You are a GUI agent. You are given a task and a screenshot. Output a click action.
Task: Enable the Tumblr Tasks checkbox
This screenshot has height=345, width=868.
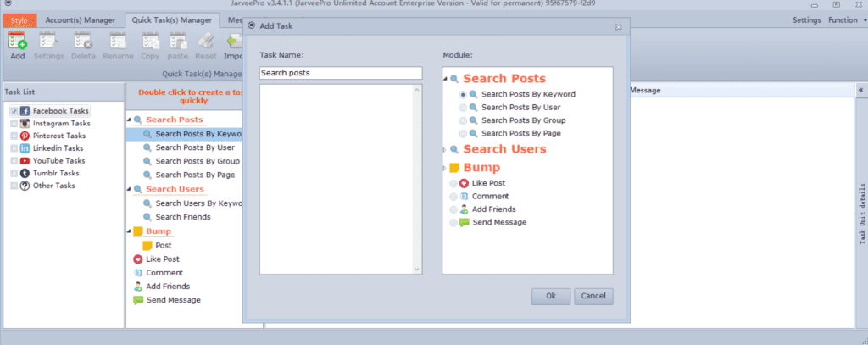[14, 173]
